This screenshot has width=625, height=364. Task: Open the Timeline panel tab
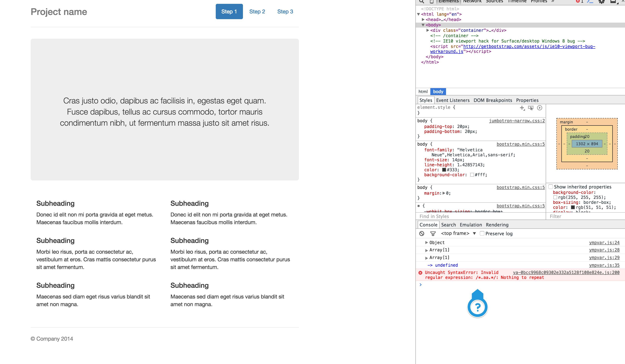pyautogui.click(x=517, y=2)
